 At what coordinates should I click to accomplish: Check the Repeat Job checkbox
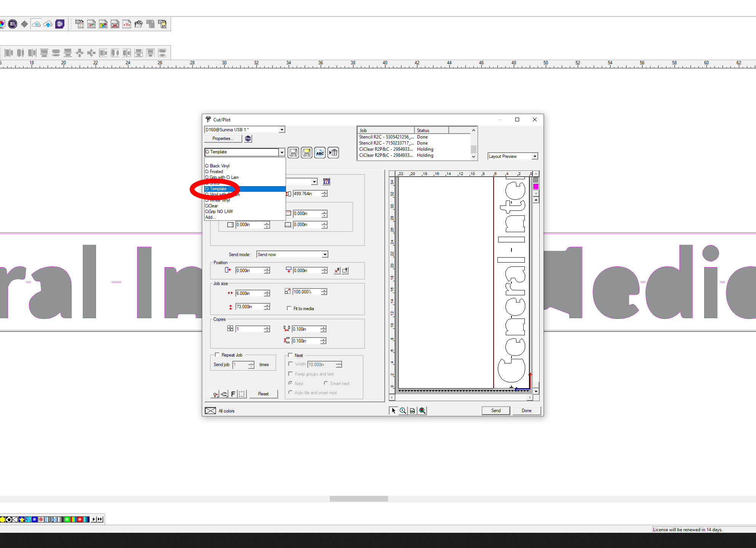tap(217, 355)
